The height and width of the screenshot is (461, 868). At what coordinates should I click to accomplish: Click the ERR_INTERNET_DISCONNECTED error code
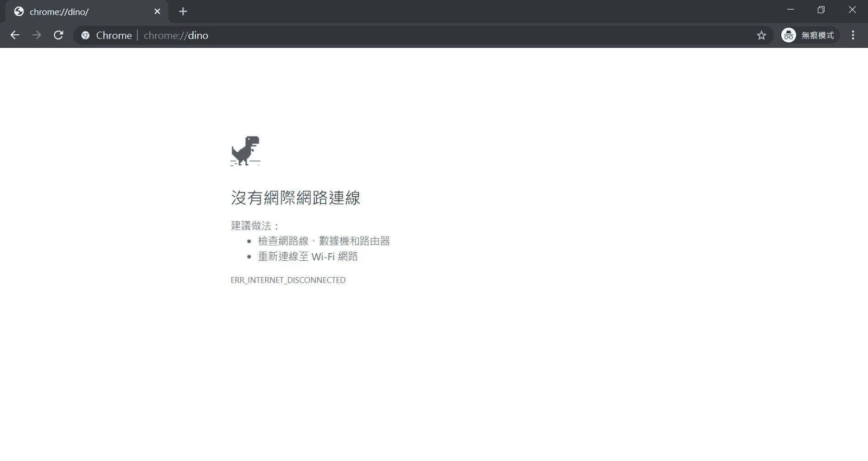[288, 280]
